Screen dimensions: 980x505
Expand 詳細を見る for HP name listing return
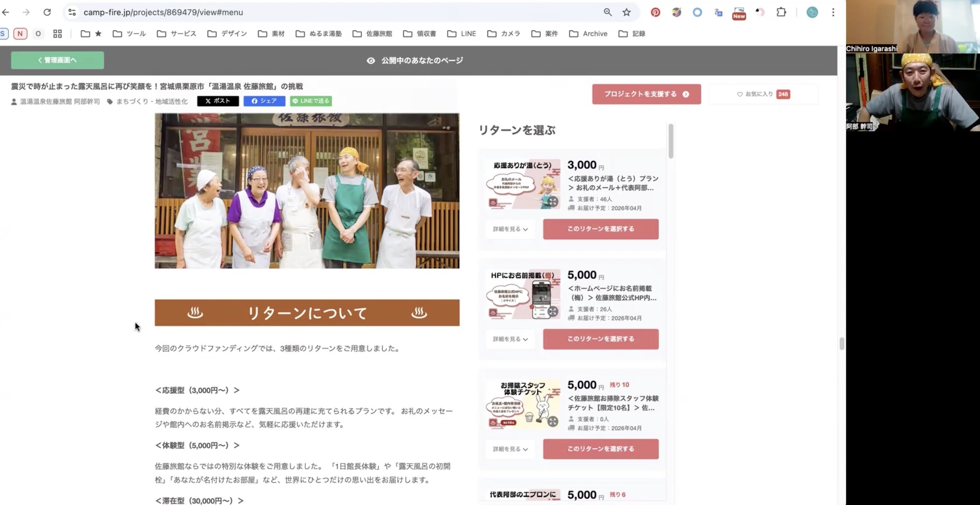coord(510,339)
